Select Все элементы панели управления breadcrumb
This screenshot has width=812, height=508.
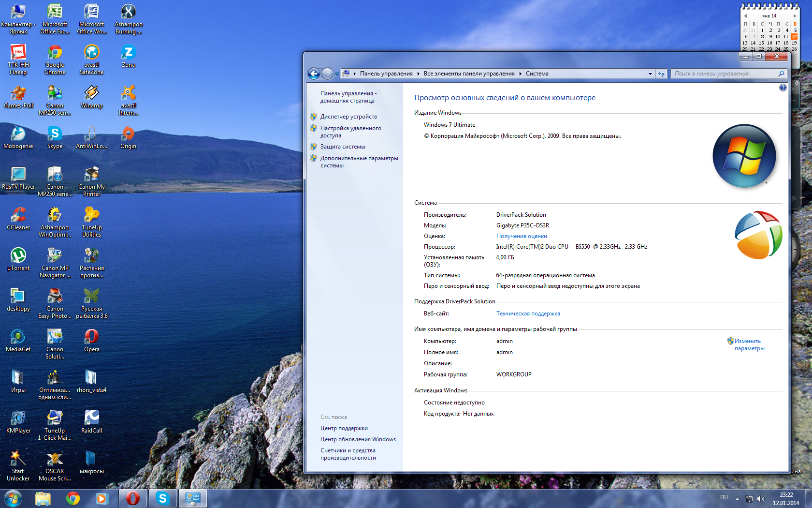tap(469, 74)
